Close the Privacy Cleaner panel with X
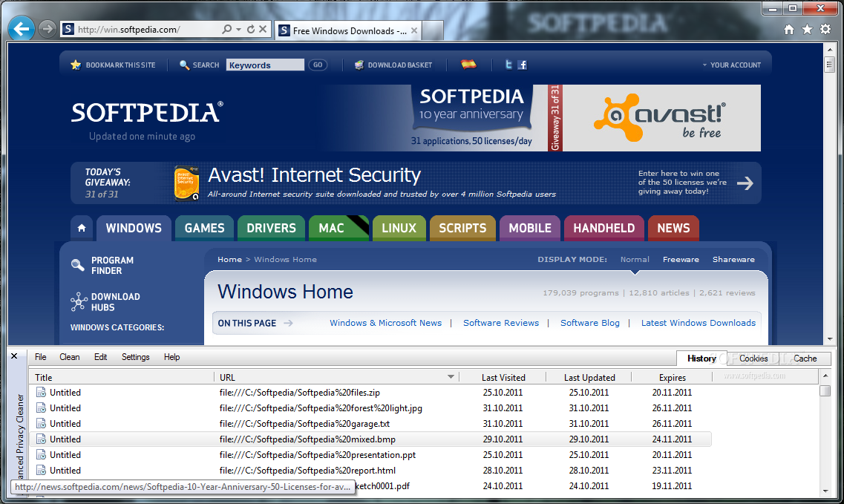Screen dimensions: 844x504 tap(15, 356)
